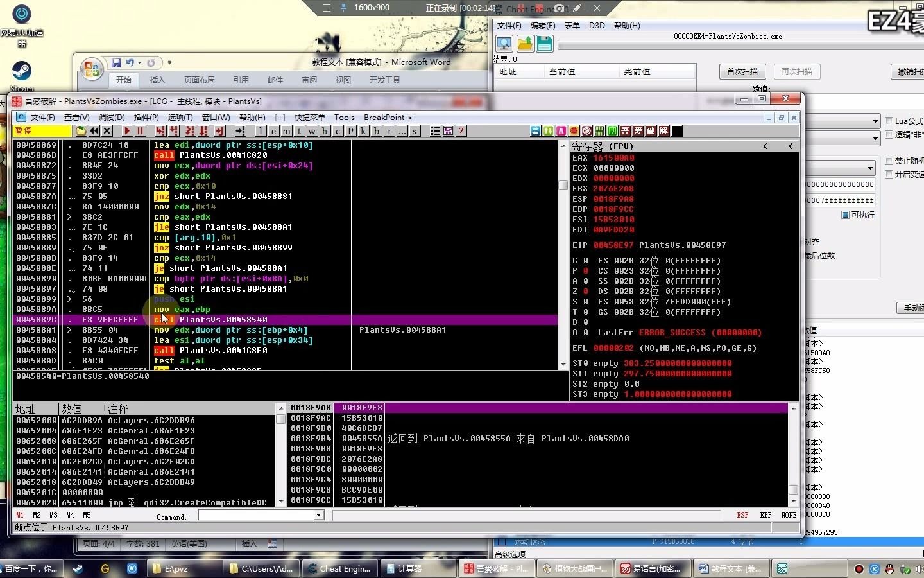This screenshot has width=924, height=578.
Task: Click Cheat Engine open process monitor icon
Action: coord(504,43)
